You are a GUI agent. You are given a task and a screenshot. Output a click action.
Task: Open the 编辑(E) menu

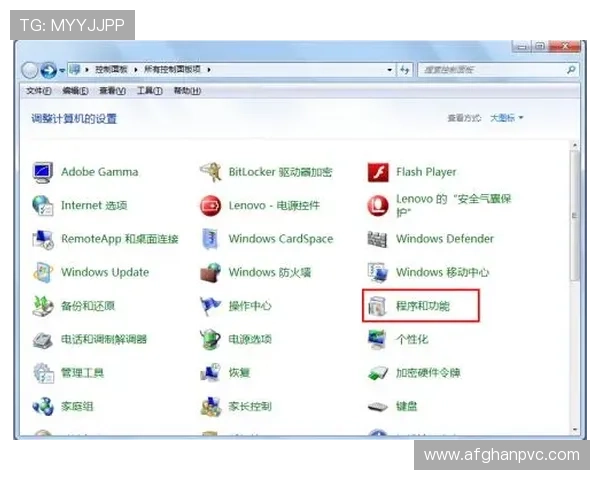click(x=75, y=91)
